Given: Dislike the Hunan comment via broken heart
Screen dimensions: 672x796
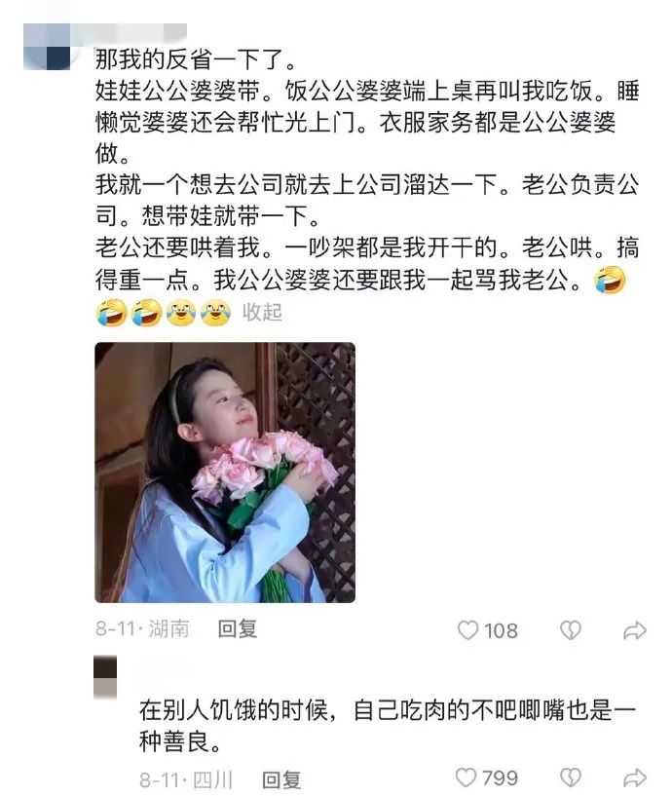Looking at the screenshot, I should coord(570,630).
